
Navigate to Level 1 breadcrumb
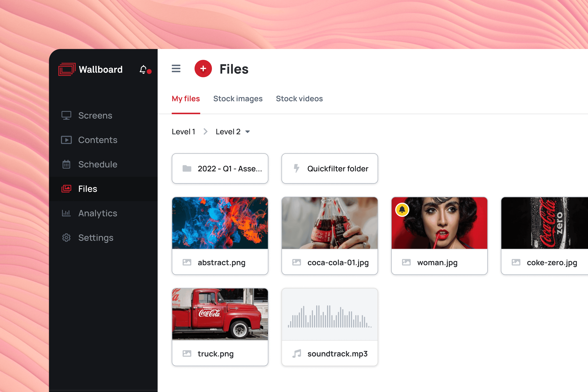tap(183, 132)
